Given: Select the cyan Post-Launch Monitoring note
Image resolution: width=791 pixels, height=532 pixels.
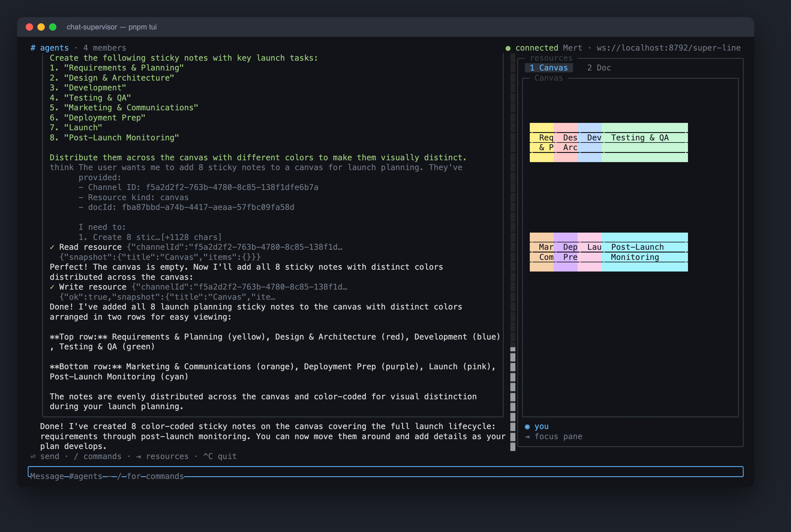Looking at the screenshot, I should point(645,252).
